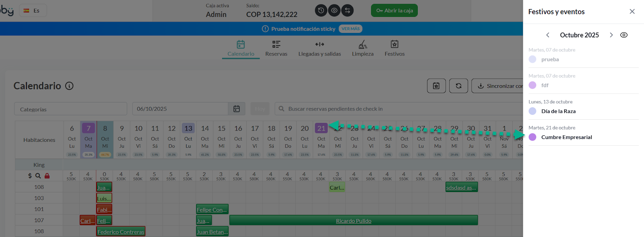The height and width of the screenshot is (237, 644).
Task: Go to next month after Octubre 2025
Action: [611, 35]
